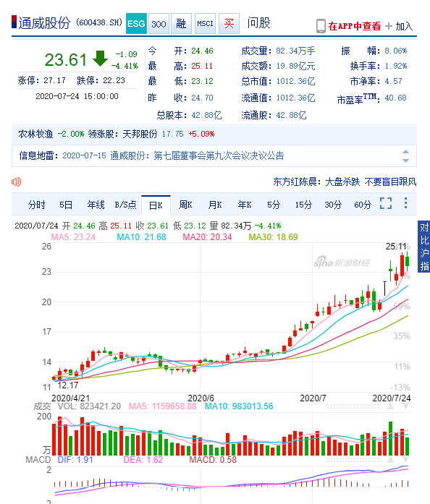The height and width of the screenshot is (504, 430).
Task: Click the 300 index badge
Action: click(x=159, y=23)
